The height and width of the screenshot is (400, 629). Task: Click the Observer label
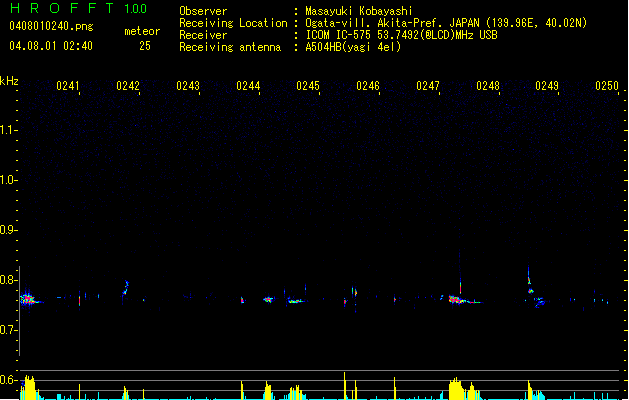(x=203, y=11)
